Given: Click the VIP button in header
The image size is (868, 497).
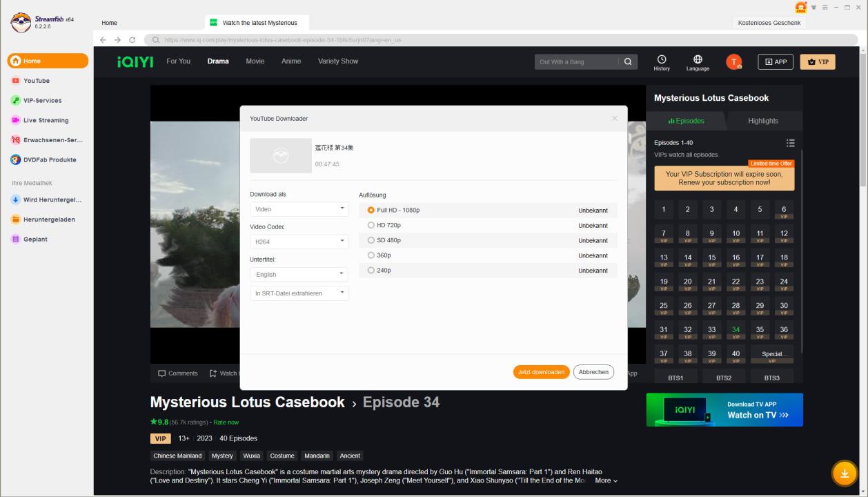Looking at the screenshot, I should 818,61.
